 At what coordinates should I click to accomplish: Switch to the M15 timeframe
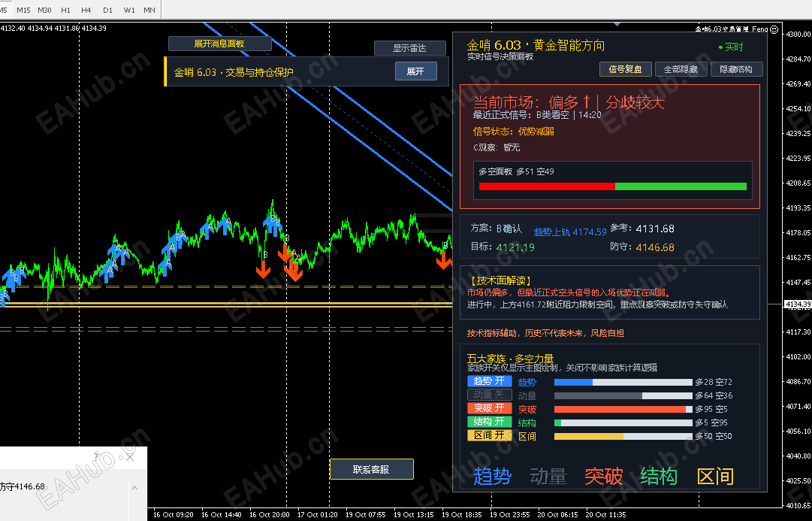[x=23, y=10]
